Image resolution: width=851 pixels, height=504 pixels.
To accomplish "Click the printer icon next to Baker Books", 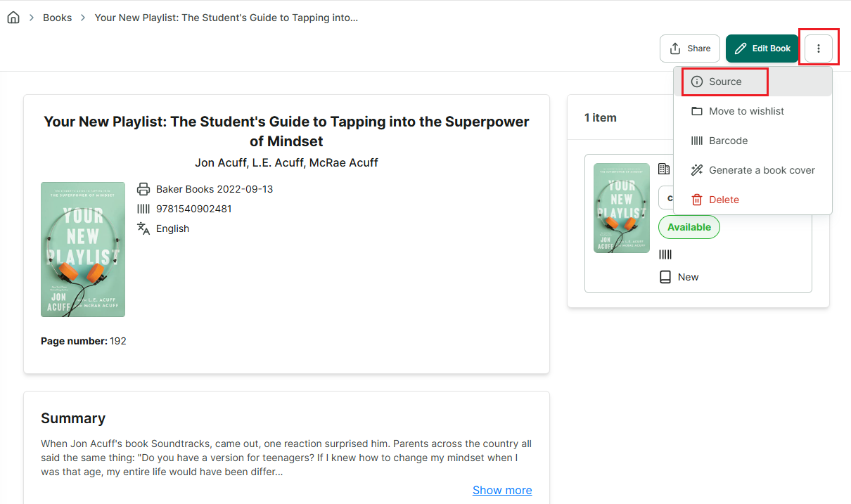I will [x=143, y=189].
